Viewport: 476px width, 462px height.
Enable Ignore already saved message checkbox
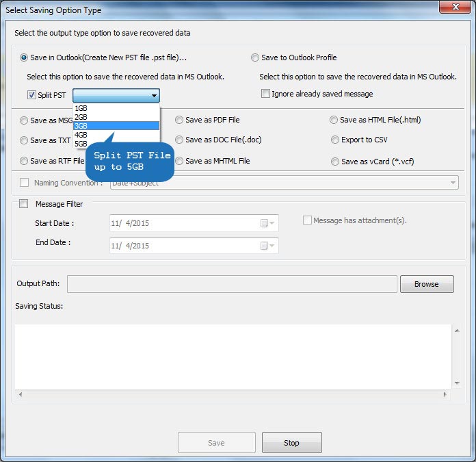(x=265, y=94)
